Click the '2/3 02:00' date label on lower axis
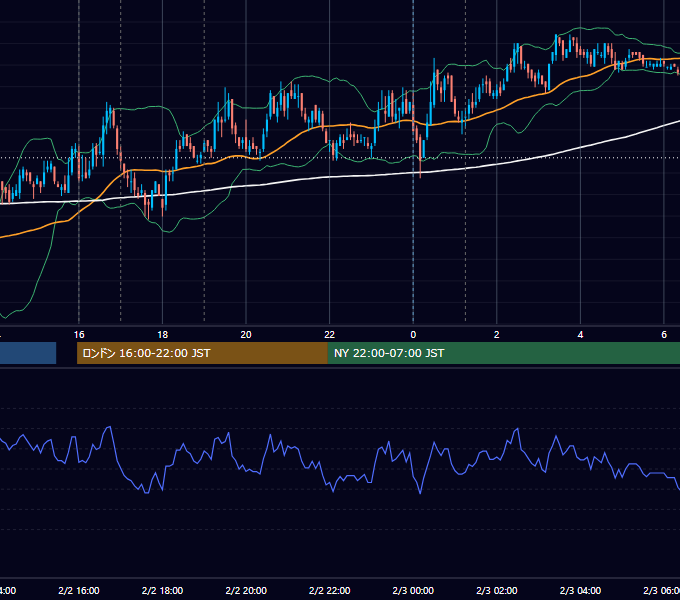Screen dimensions: 680x600 497,590
